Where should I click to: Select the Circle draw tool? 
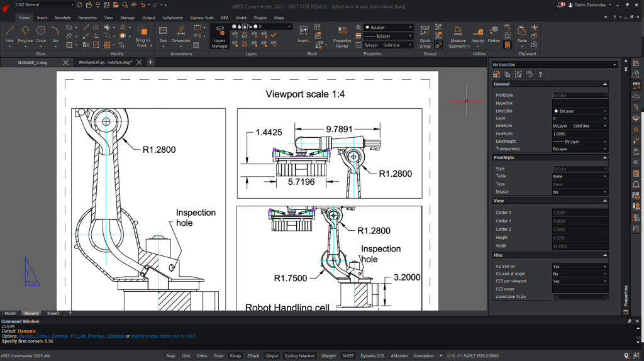41,34
